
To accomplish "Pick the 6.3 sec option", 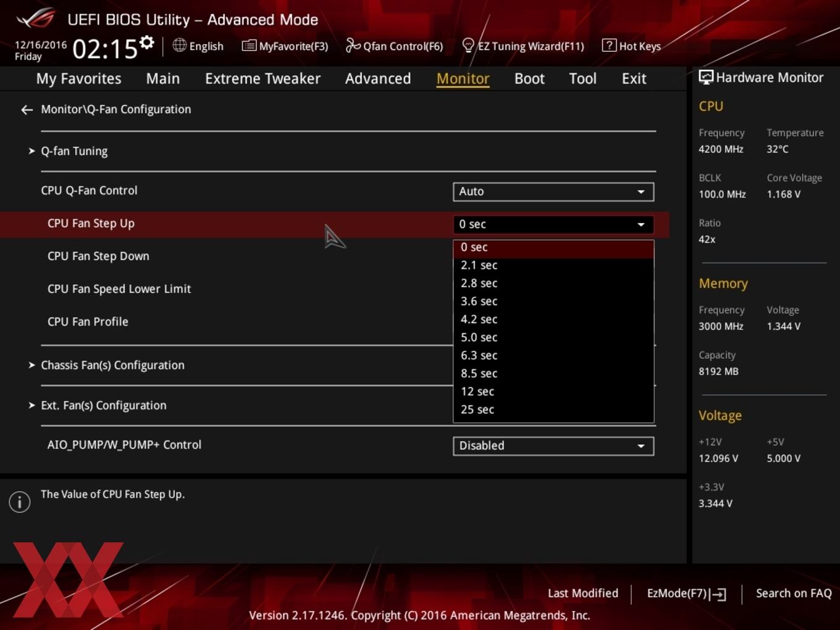I will 553,356.
